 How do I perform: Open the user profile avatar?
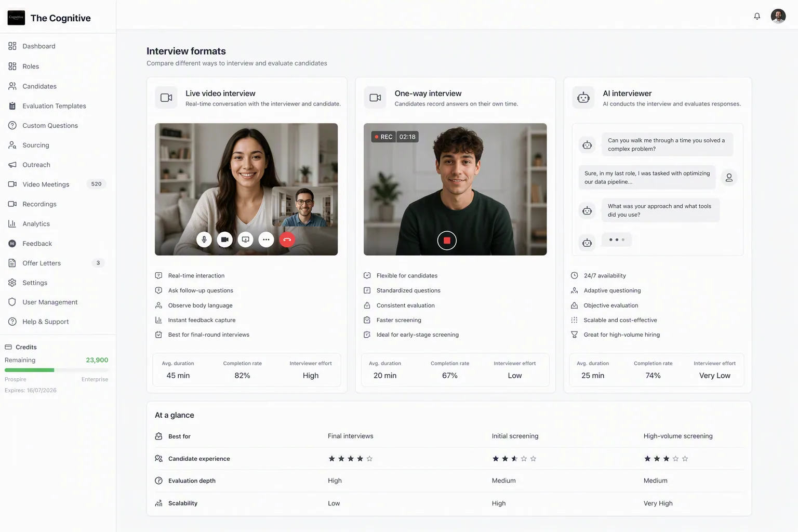(x=778, y=16)
